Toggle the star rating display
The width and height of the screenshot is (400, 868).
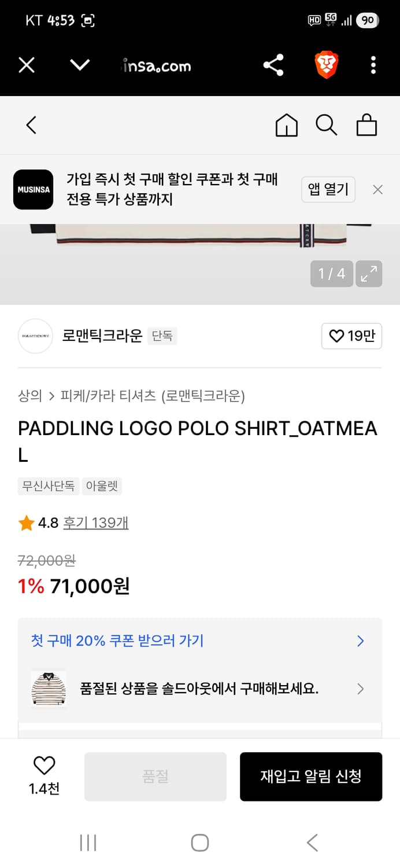[x=26, y=523]
